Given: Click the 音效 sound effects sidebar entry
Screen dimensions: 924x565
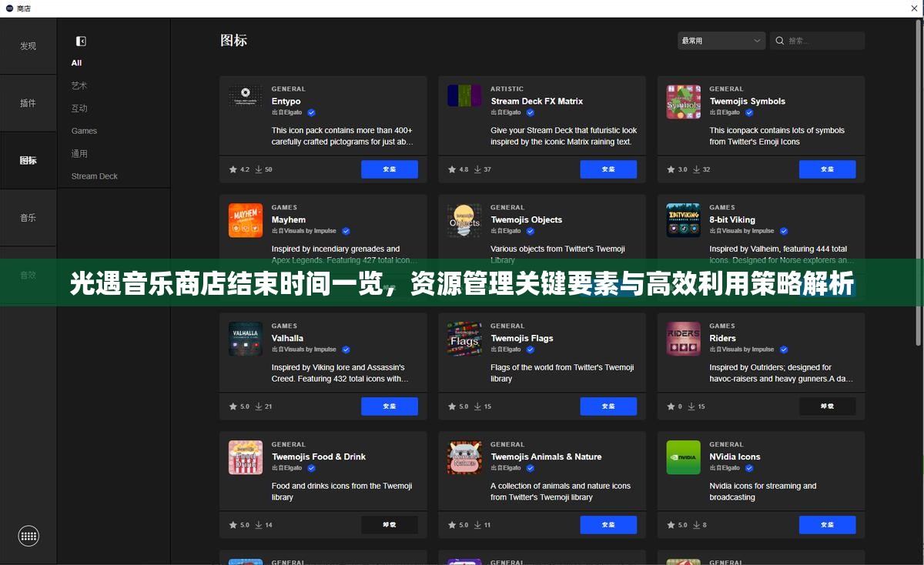Looking at the screenshot, I should click(x=28, y=275).
